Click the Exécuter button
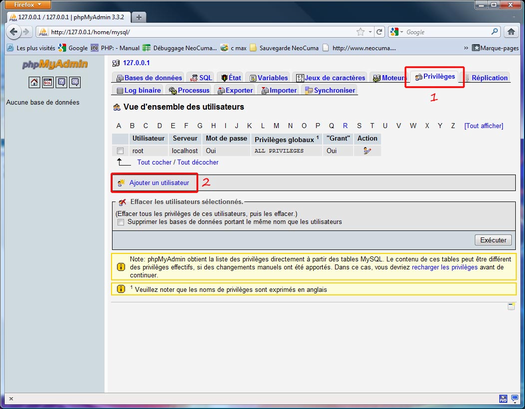 (x=493, y=240)
